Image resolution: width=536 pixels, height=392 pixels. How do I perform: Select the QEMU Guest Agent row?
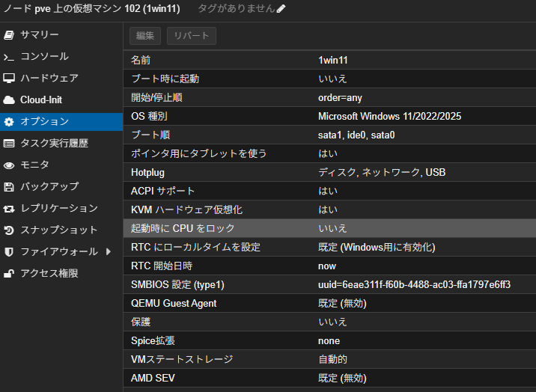[x=329, y=303]
